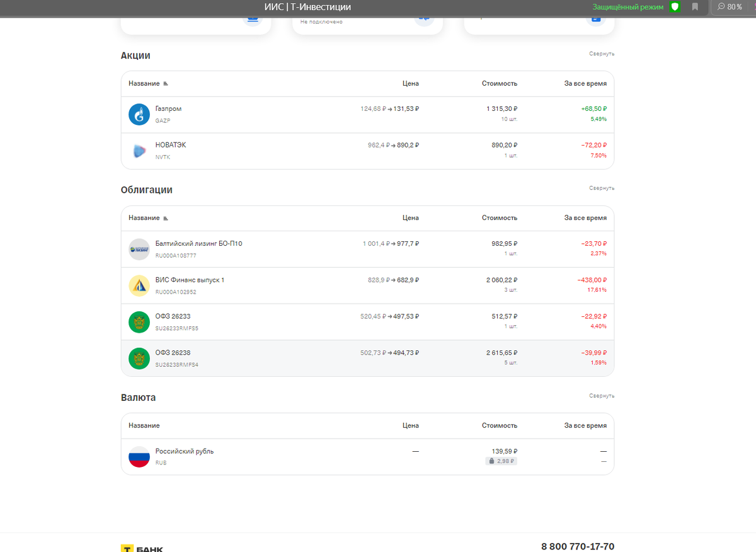Viewport: 756px width, 552px height.
Task: Click the ВИС Финанс logo icon
Action: point(139,285)
